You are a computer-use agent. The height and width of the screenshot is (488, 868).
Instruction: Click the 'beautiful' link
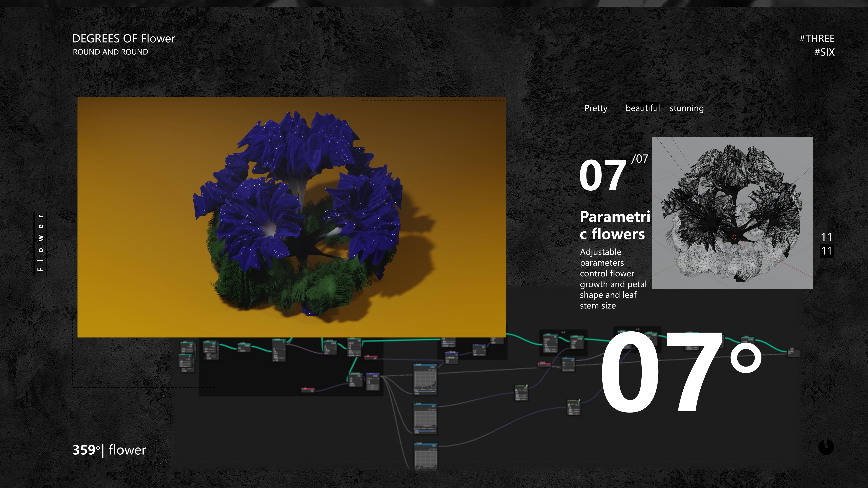[642, 108]
